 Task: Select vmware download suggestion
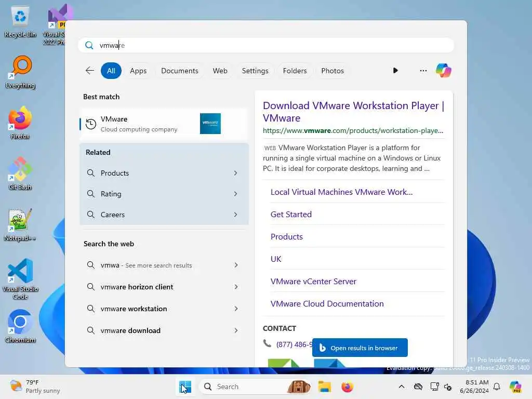coord(130,330)
